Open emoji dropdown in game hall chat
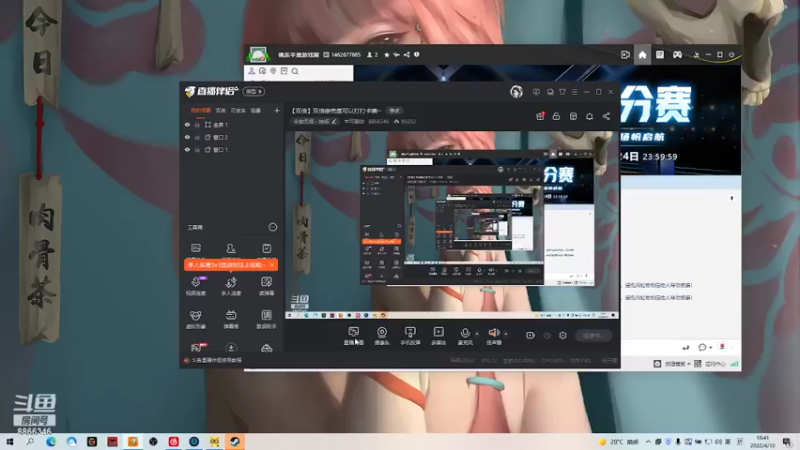Screen dimensions: 800x450 [704, 347]
